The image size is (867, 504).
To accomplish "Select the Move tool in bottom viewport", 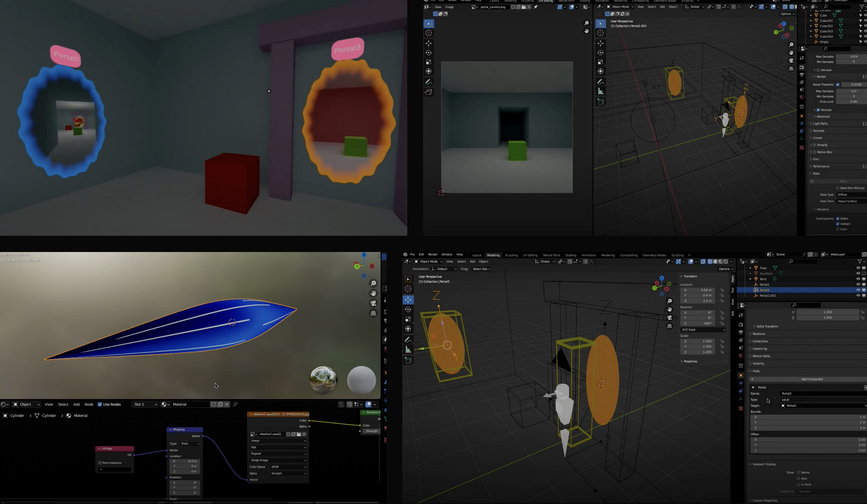I will point(408,300).
